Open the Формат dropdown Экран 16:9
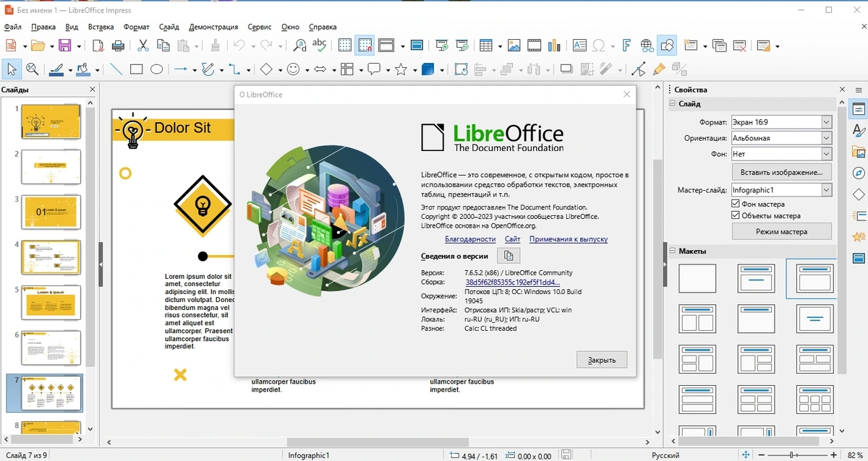The image size is (868, 461). coord(781,122)
